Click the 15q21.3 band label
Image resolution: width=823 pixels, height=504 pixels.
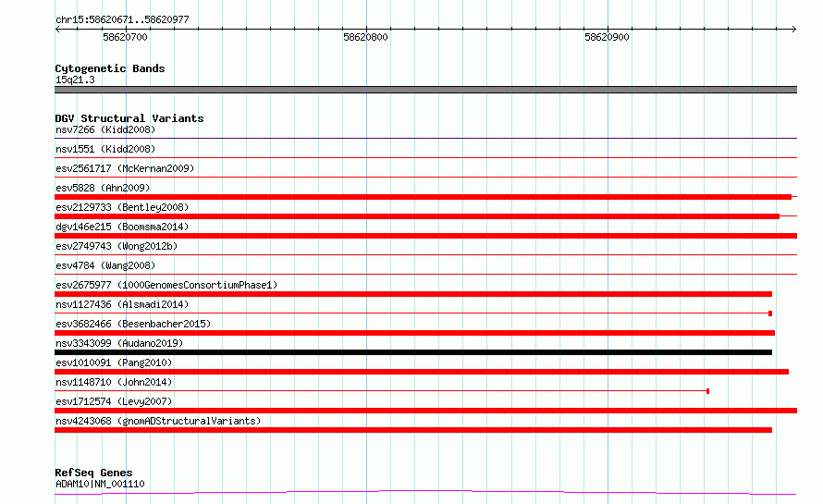[x=75, y=80]
